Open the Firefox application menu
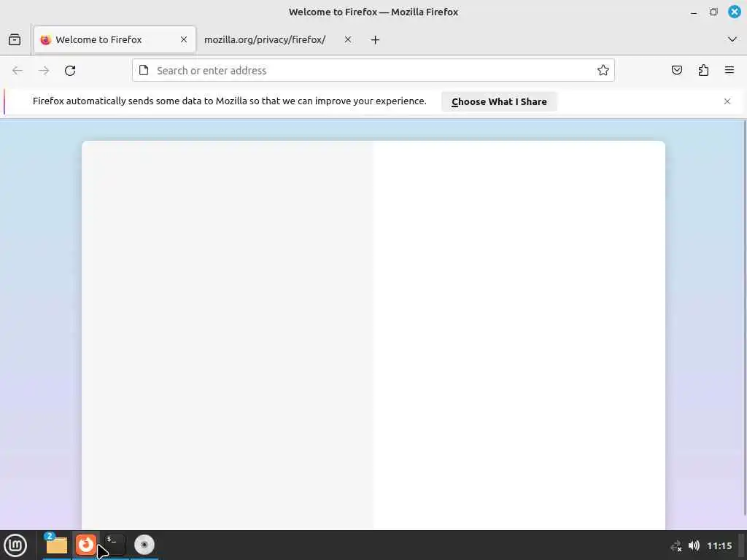 point(729,71)
